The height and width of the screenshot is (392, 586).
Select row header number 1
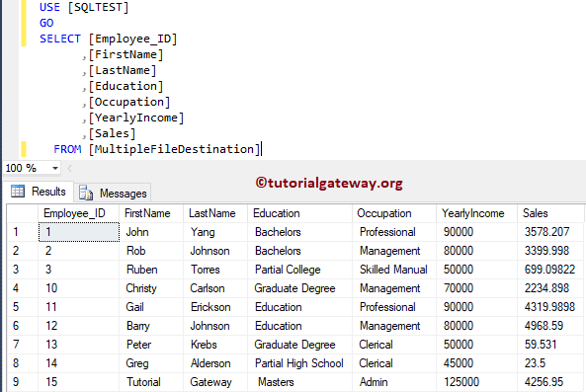tap(23, 232)
